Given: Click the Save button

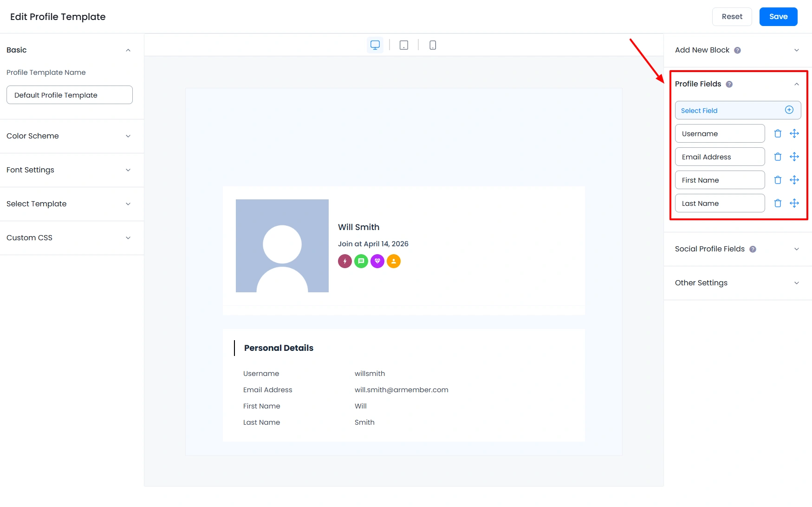Looking at the screenshot, I should (778, 17).
